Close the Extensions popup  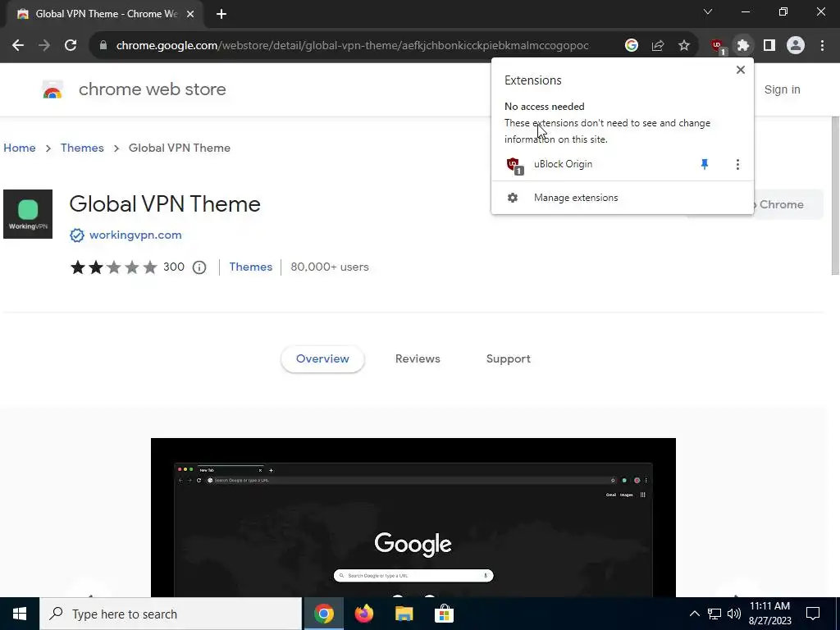[x=741, y=70]
